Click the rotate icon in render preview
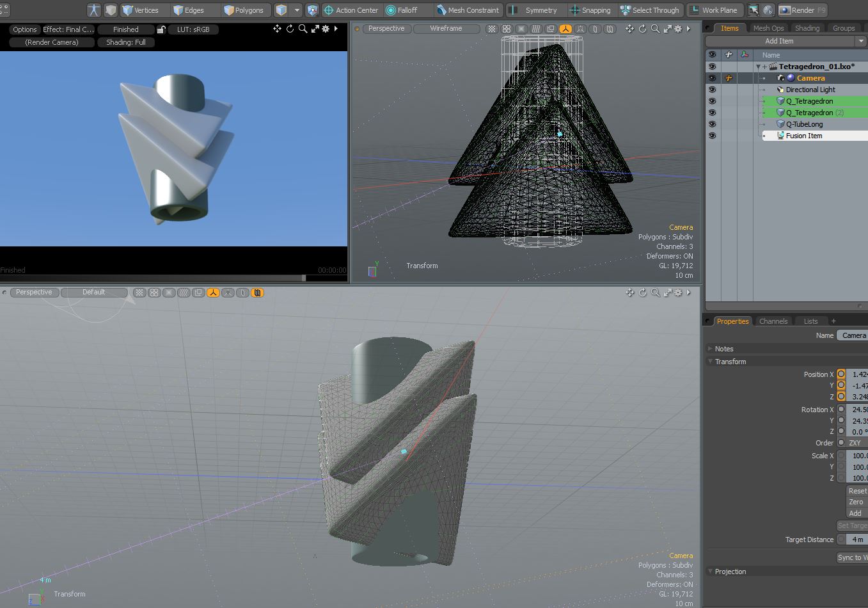 [290, 29]
